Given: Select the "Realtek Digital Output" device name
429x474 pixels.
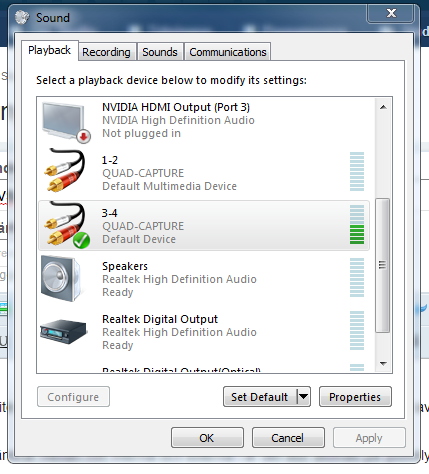Looking at the screenshot, I should coord(160,319).
